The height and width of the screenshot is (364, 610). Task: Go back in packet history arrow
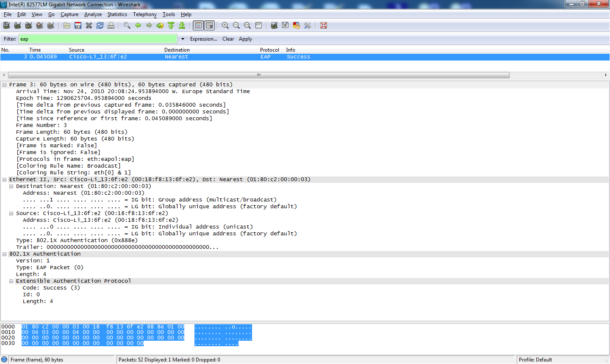(138, 25)
